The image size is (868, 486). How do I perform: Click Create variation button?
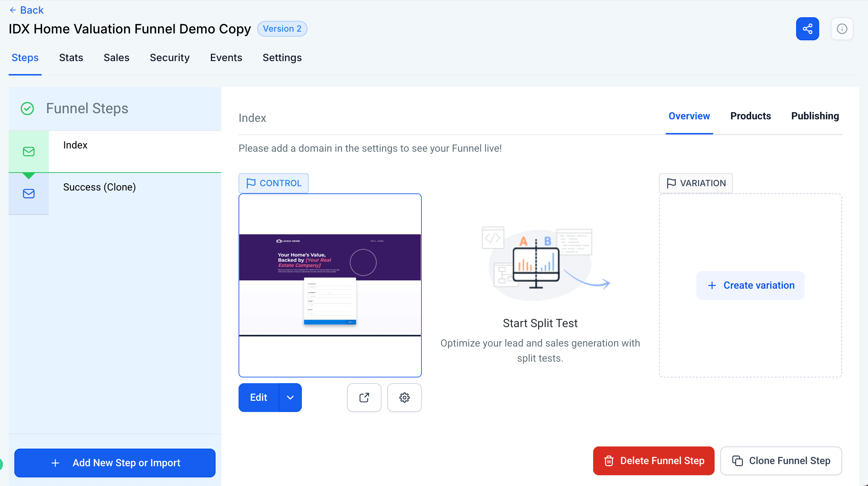pyautogui.click(x=750, y=285)
